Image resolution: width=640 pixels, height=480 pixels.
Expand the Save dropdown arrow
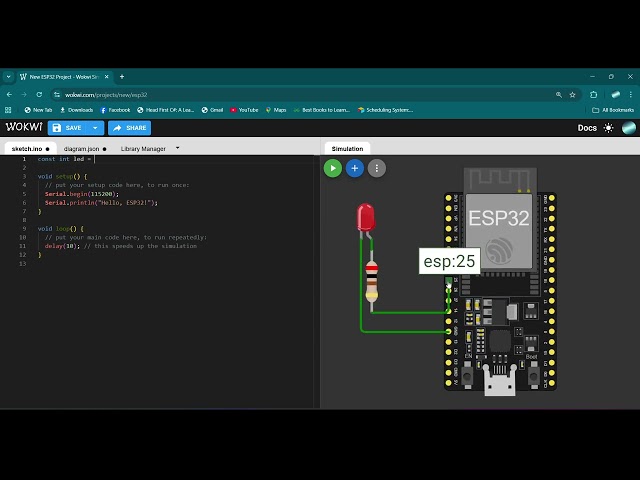(95, 128)
